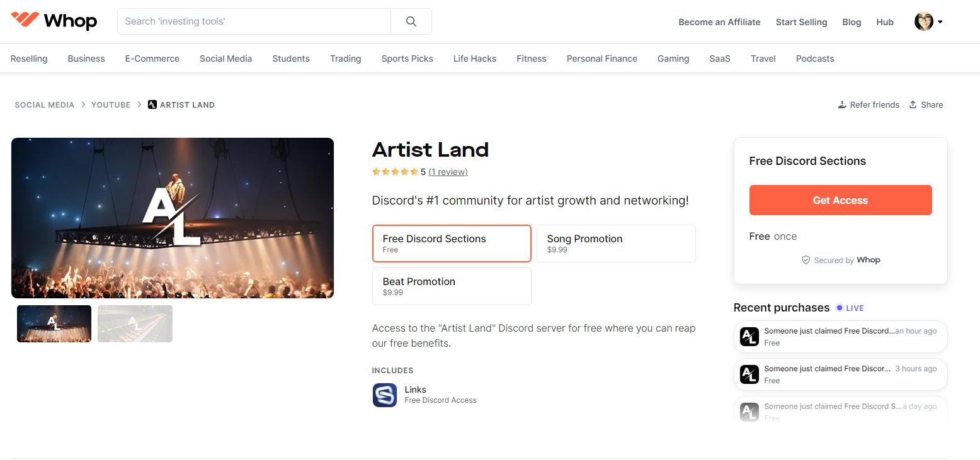The image size is (980, 460).
Task: Click the 'Free Discord Access' text
Action: tap(441, 400)
